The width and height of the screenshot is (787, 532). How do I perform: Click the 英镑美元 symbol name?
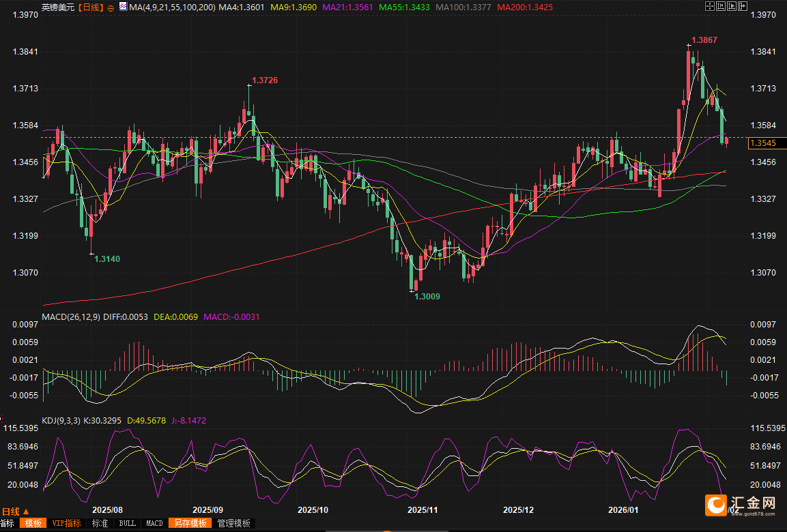click(x=58, y=8)
